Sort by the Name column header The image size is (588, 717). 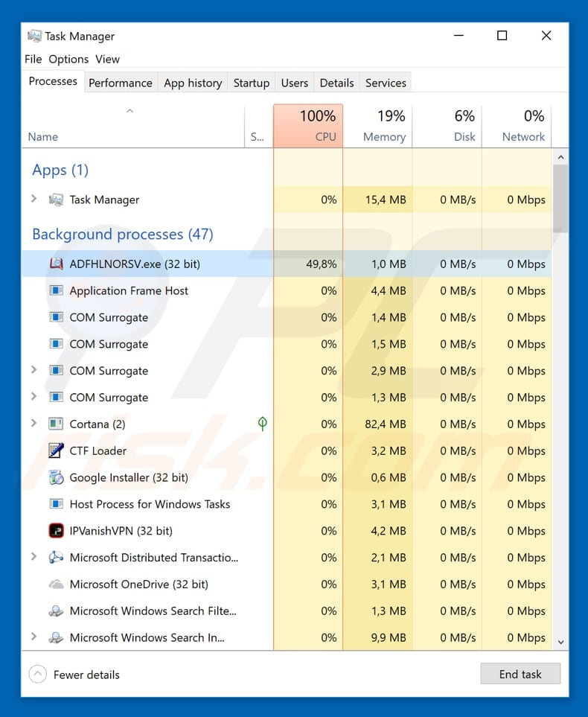tap(132, 126)
